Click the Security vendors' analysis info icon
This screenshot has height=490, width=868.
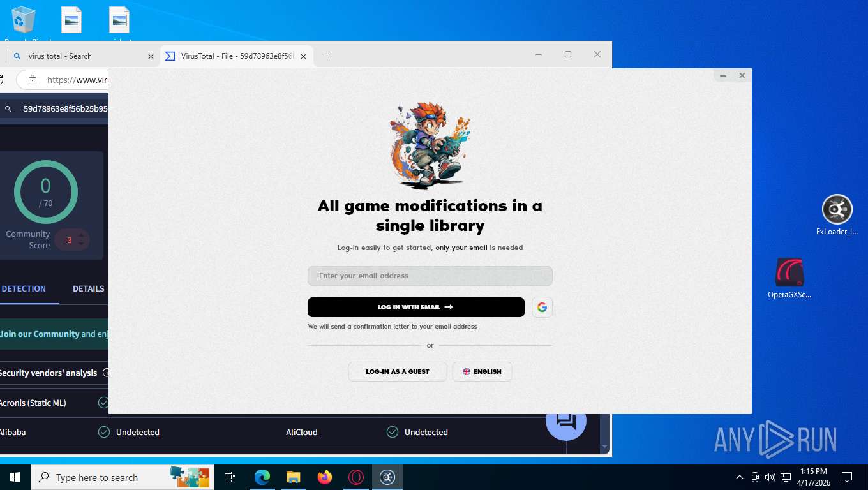106,373
